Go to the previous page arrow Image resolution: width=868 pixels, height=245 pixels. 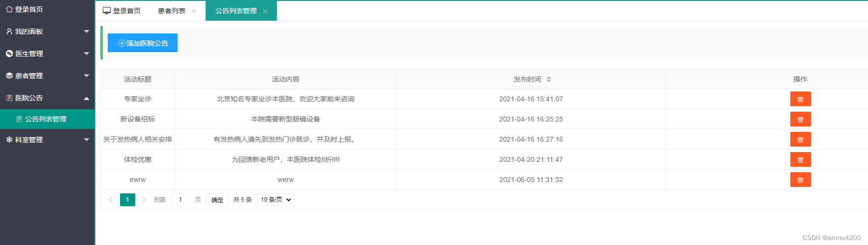[111, 200]
